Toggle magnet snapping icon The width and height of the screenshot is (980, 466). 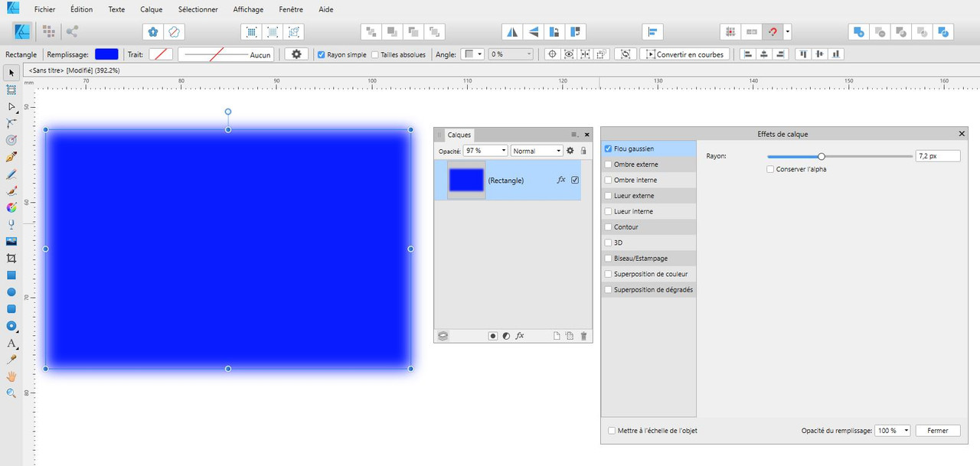pos(773,31)
